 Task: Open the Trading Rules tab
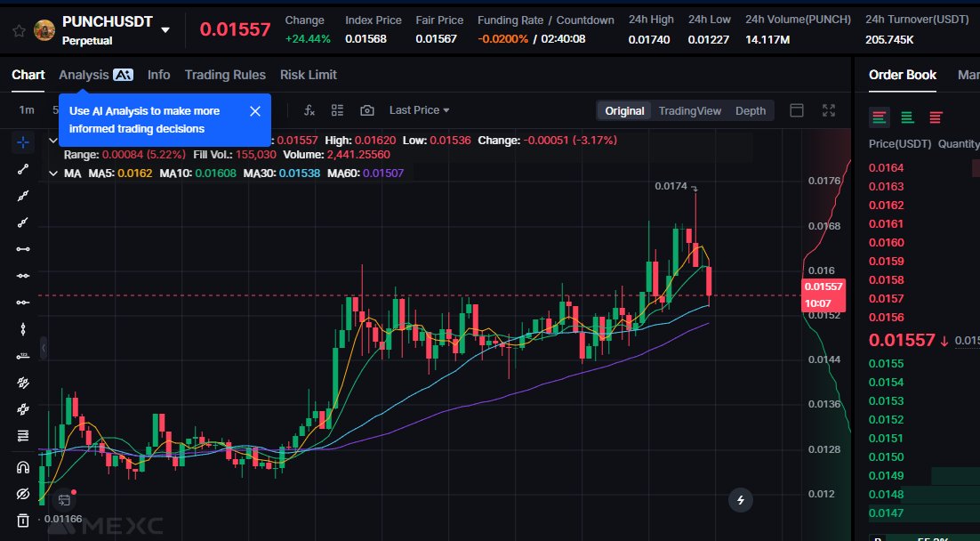coord(225,75)
